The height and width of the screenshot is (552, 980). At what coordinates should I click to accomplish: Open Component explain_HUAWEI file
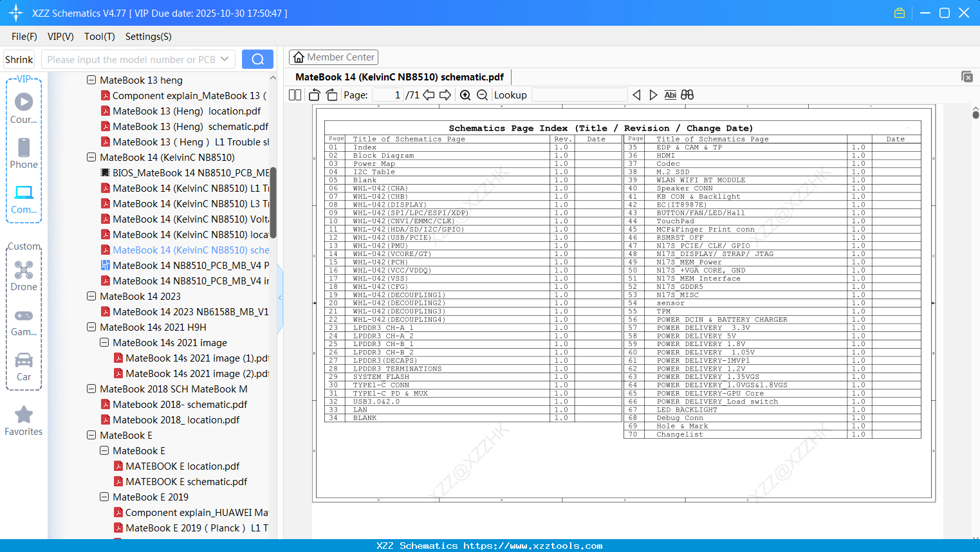point(191,513)
